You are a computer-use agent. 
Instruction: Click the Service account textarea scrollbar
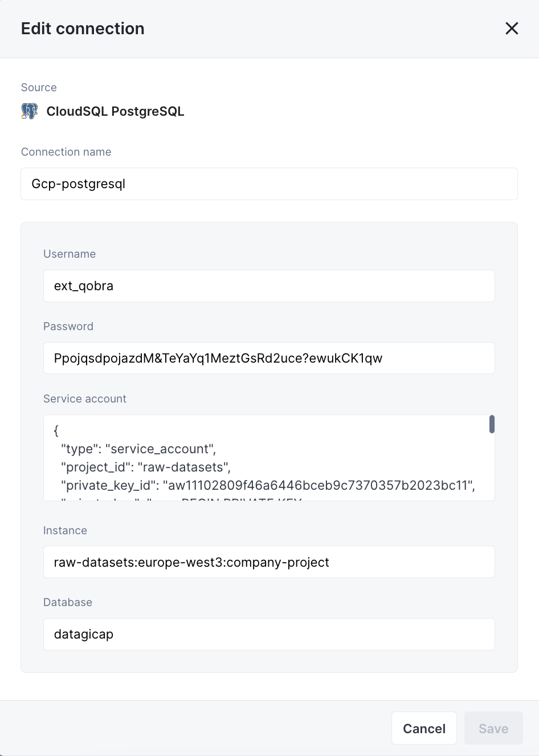pyautogui.click(x=491, y=424)
